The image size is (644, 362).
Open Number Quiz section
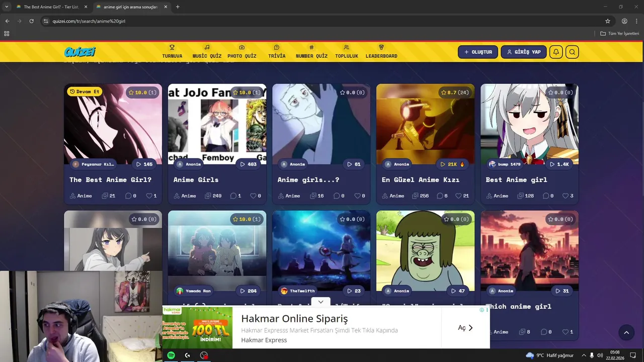[311, 52]
